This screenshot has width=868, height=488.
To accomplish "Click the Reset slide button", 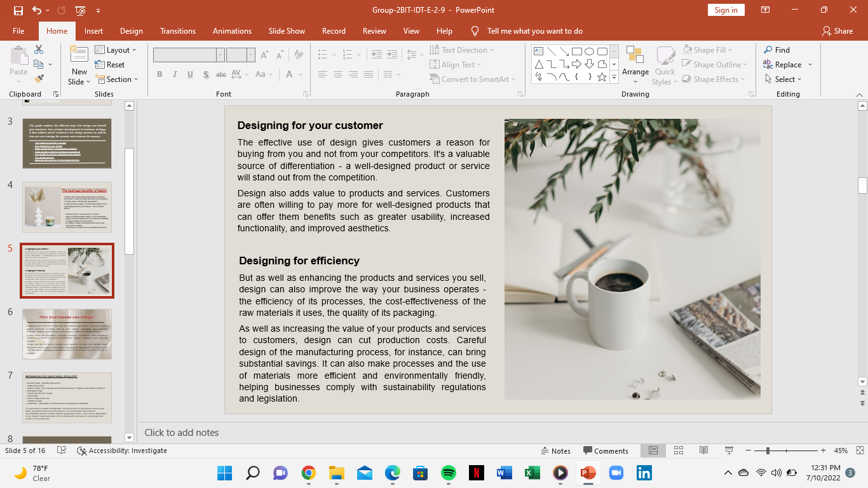I will (109, 64).
